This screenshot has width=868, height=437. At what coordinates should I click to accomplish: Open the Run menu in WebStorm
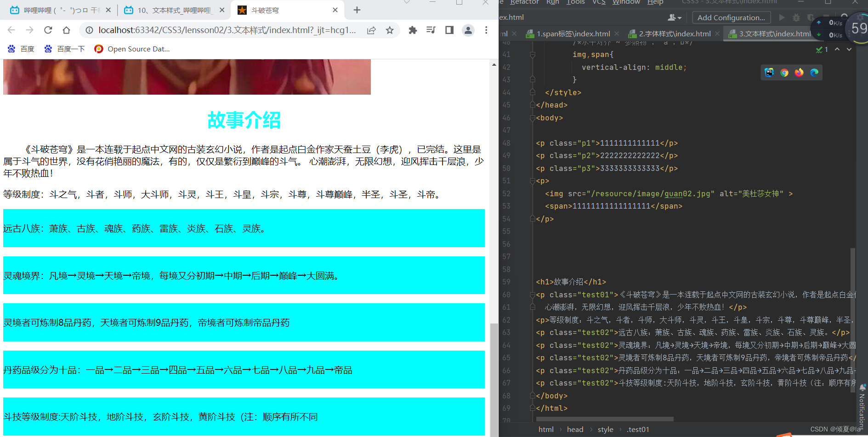[553, 2]
